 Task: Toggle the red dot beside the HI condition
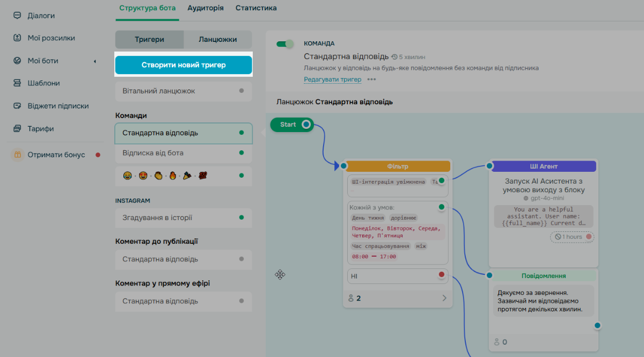pyautogui.click(x=443, y=275)
